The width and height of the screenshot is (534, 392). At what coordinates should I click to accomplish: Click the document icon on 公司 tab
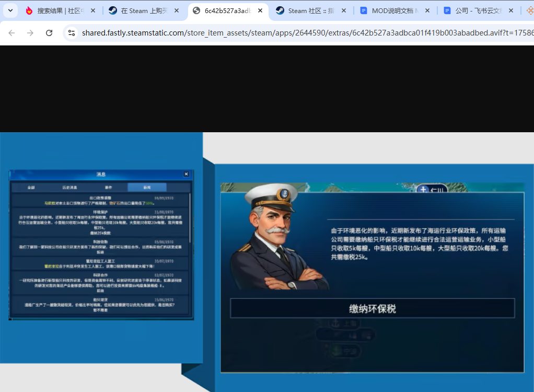(447, 11)
